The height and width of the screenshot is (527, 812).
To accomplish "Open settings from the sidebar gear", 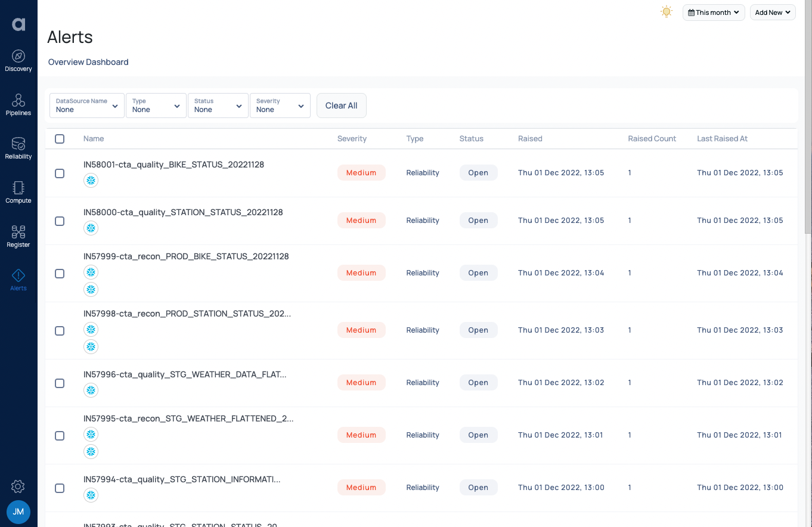I will (18, 486).
